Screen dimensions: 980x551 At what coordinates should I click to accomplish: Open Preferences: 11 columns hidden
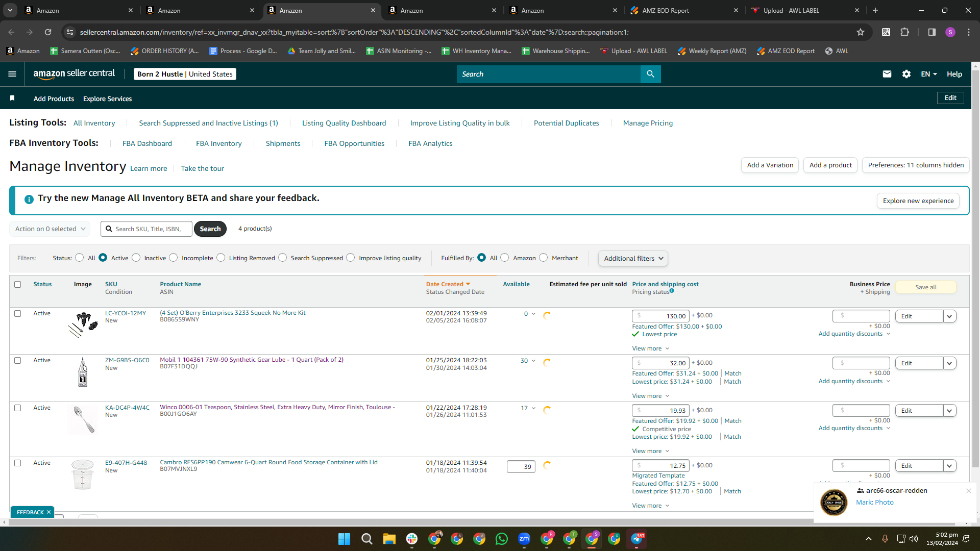pos(916,165)
